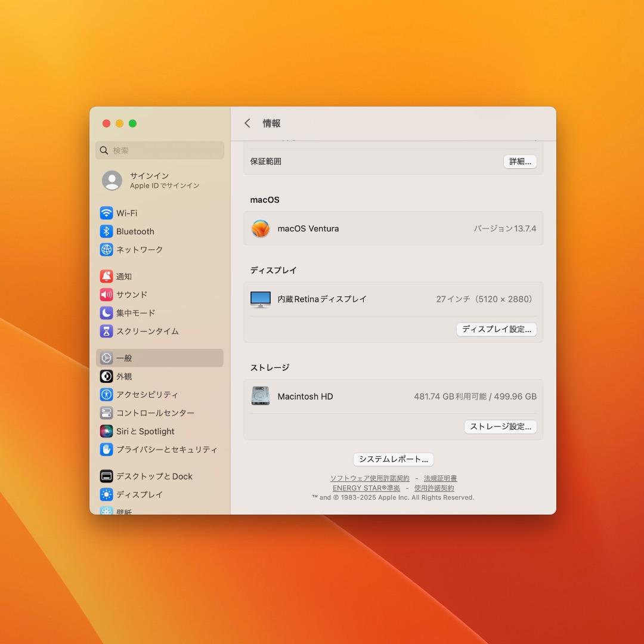This screenshot has width=644, height=644.
Task: Go back using the chevron arrow
Action: click(x=247, y=123)
